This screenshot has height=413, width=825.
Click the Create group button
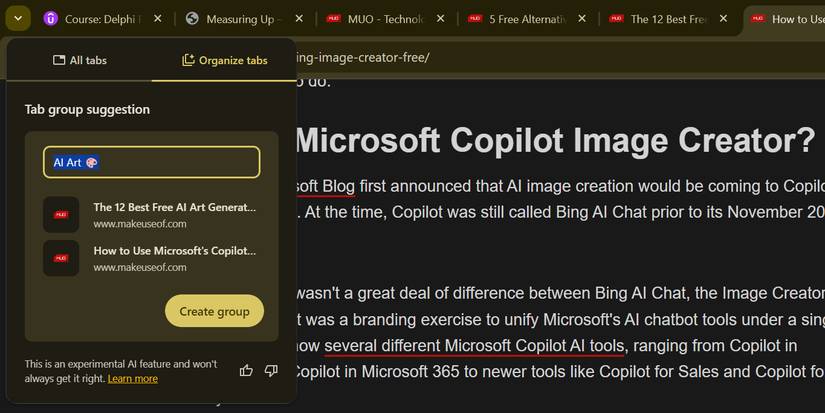click(x=214, y=311)
